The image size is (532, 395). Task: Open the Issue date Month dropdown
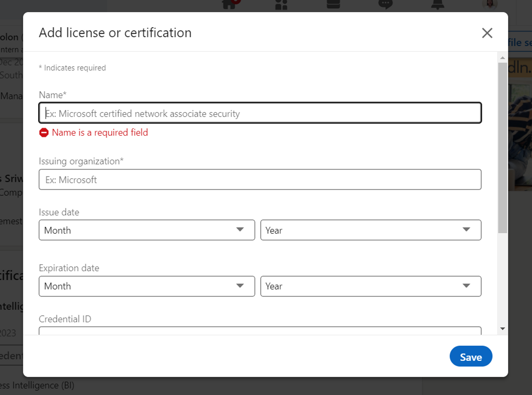point(147,230)
